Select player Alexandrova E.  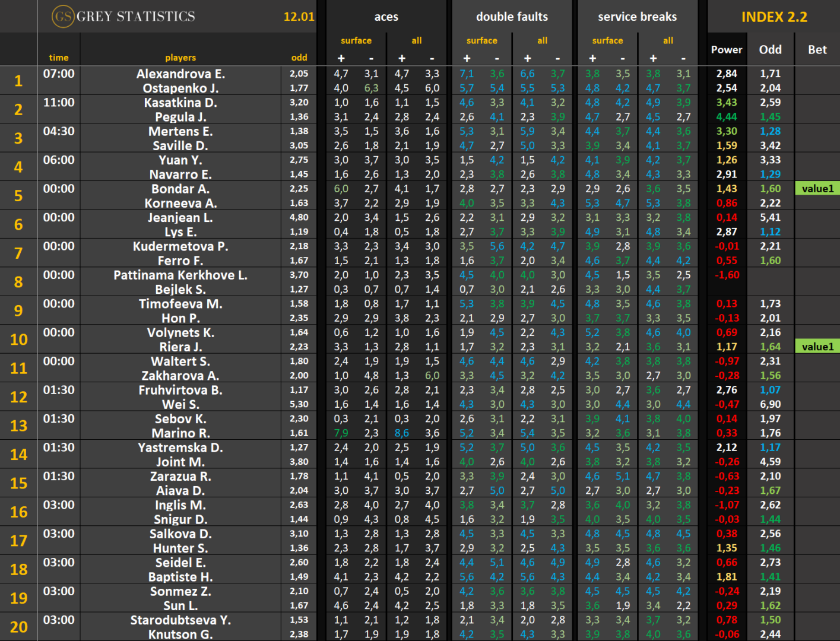(180, 74)
